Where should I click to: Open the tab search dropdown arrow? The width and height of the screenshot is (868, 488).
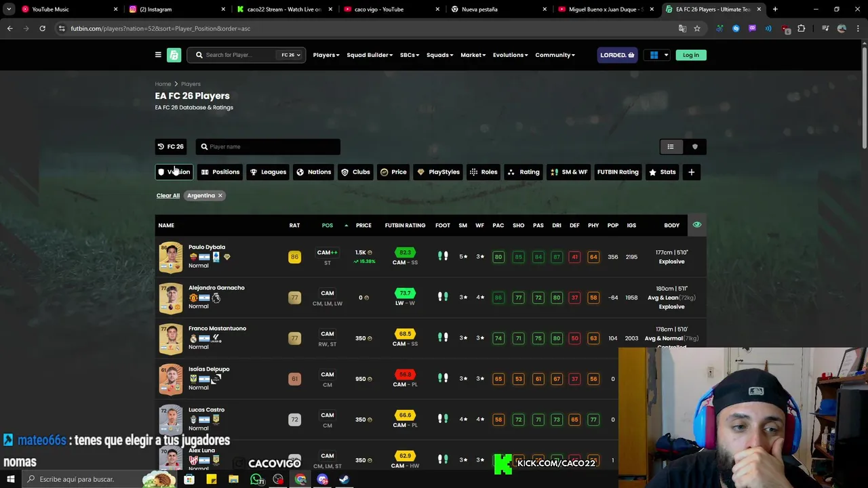coord(9,9)
